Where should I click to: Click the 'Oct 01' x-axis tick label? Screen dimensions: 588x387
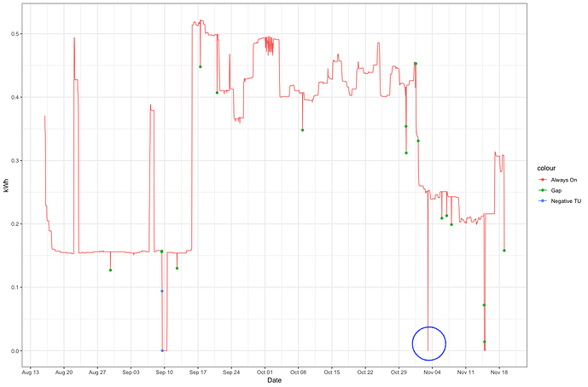pyautogui.click(x=265, y=373)
